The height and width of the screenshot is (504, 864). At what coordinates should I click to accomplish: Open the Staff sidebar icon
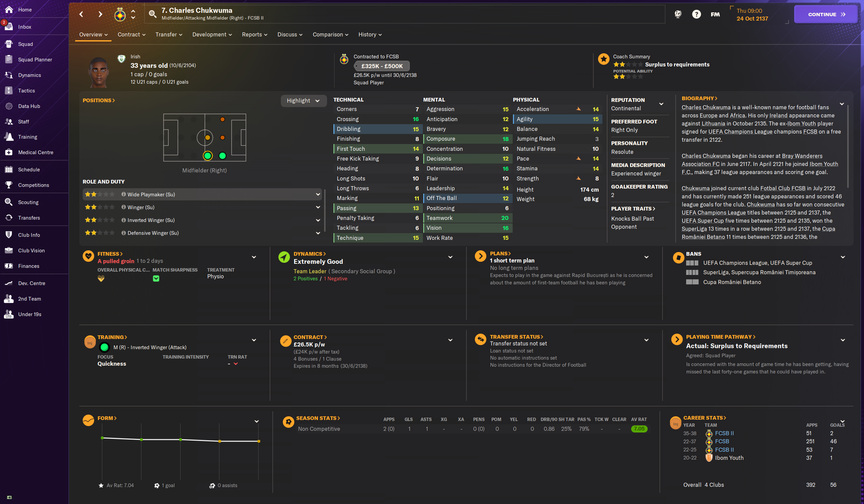(9, 121)
